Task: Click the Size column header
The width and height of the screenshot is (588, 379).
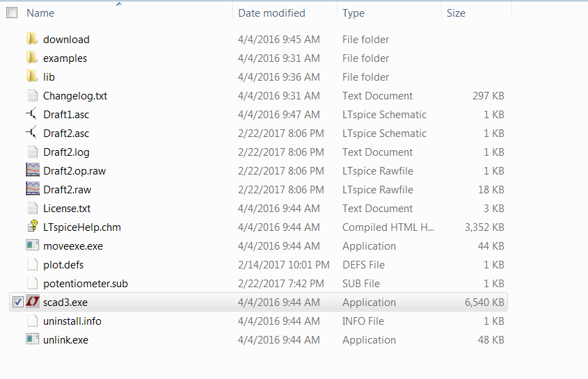Action: point(456,13)
